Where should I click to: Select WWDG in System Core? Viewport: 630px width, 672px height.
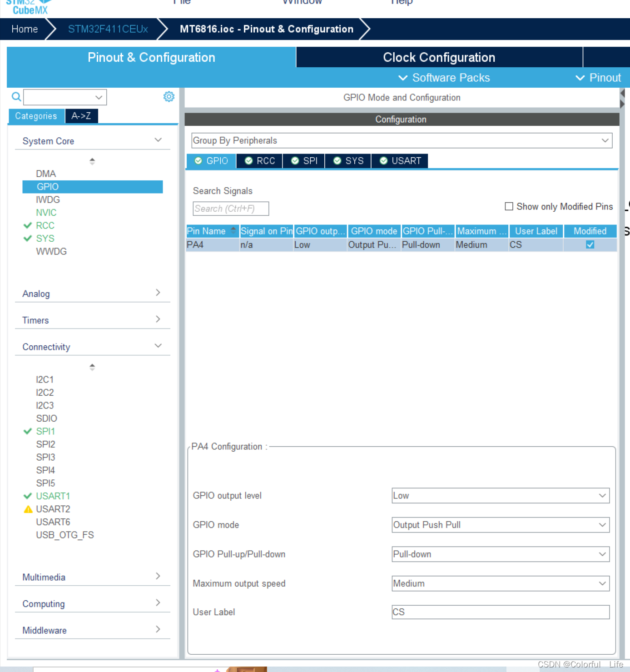pos(51,251)
